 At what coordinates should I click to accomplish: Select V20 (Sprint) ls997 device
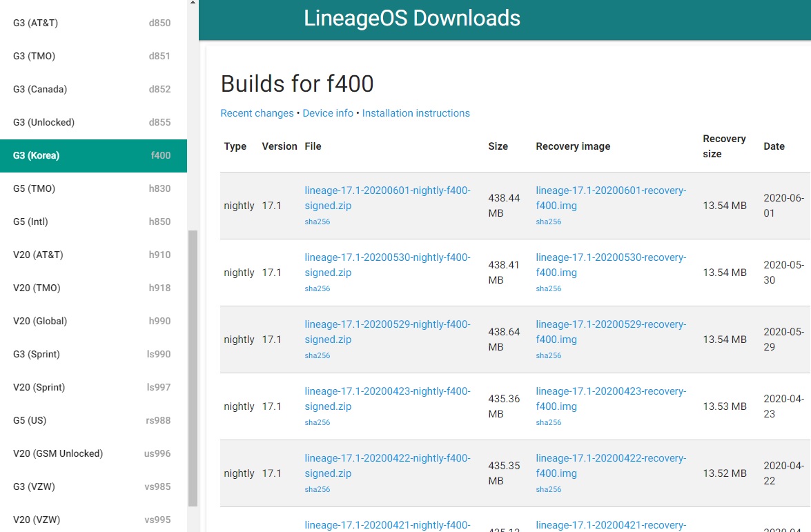coord(93,386)
